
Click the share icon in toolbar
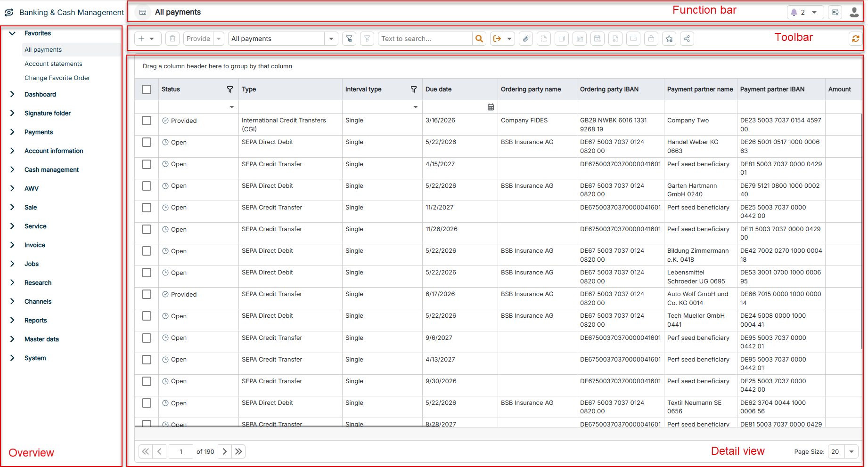coord(687,39)
